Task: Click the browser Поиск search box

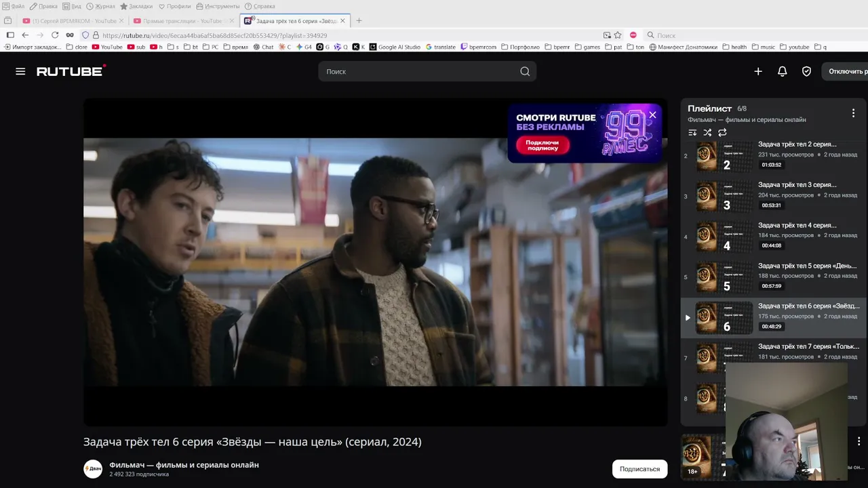Action: point(753,35)
